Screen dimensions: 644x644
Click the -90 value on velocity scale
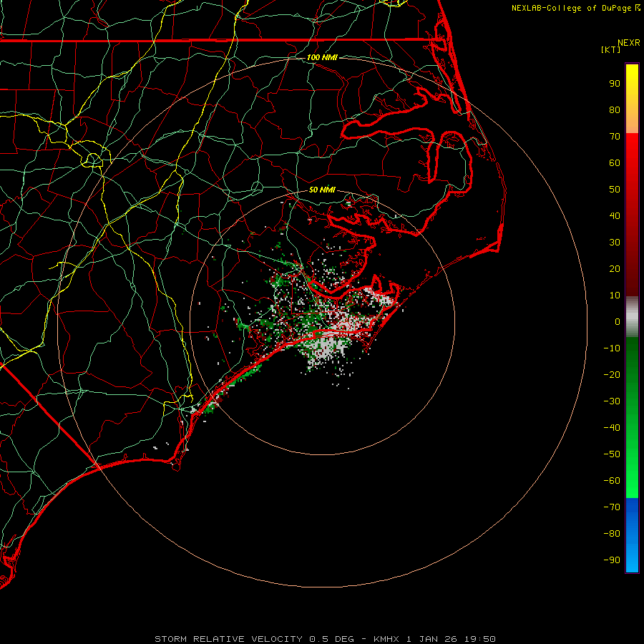tap(612, 560)
